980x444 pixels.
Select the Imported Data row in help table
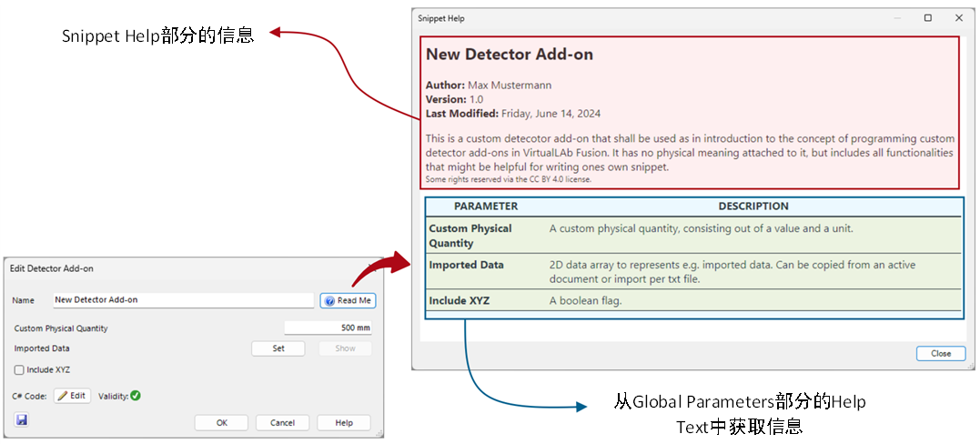(x=694, y=271)
